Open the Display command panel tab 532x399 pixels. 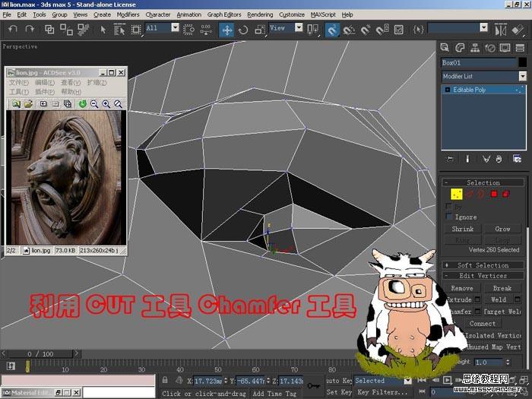tap(505, 47)
